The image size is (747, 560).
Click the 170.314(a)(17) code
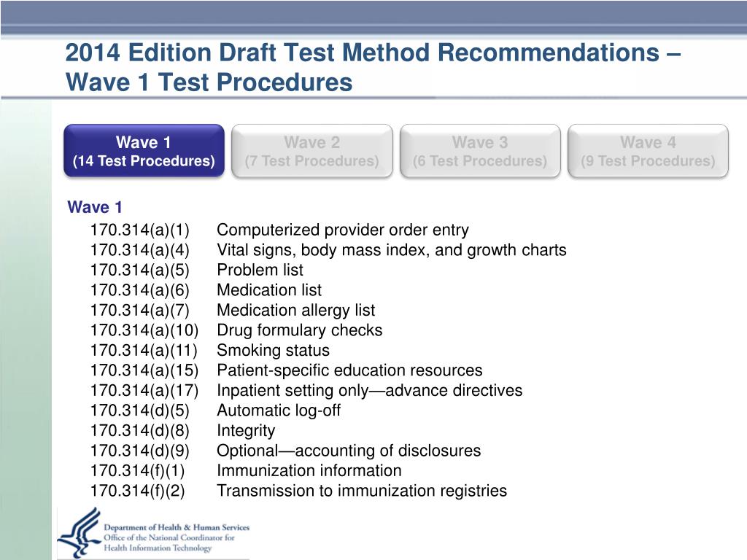pyautogui.click(x=144, y=390)
